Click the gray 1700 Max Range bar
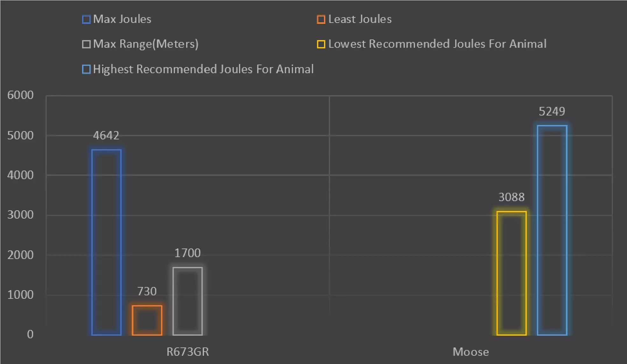The image size is (627, 364). point(187,301)
